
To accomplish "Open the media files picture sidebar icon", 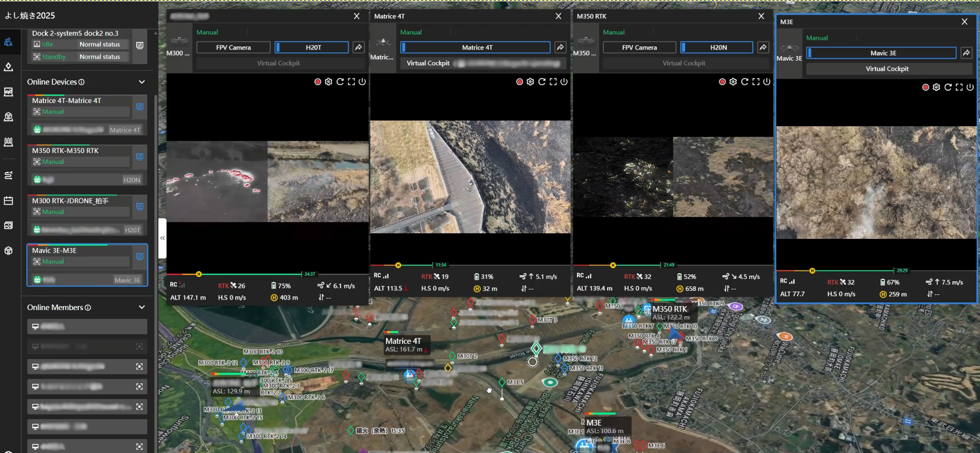I will coord(9,225).
